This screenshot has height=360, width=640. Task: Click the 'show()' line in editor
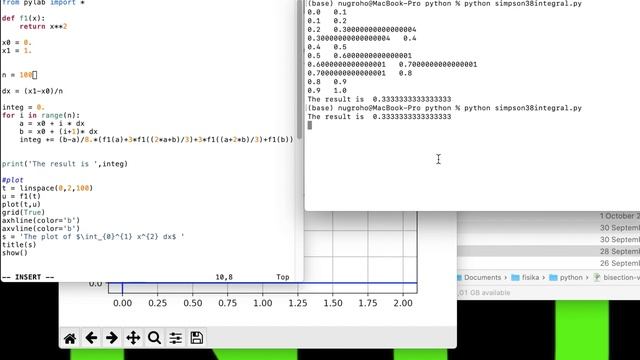pos(15,253)
